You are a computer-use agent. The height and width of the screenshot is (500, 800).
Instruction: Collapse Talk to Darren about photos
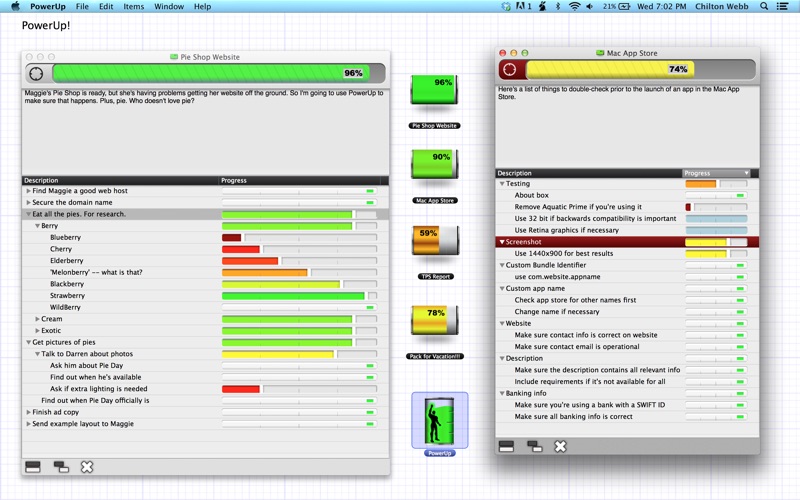point(37,354)
